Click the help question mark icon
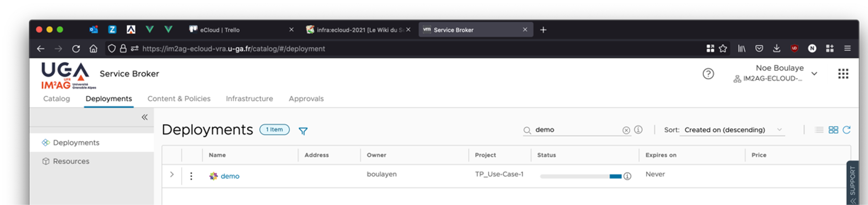The image size is (868, 205). (708, 73)
